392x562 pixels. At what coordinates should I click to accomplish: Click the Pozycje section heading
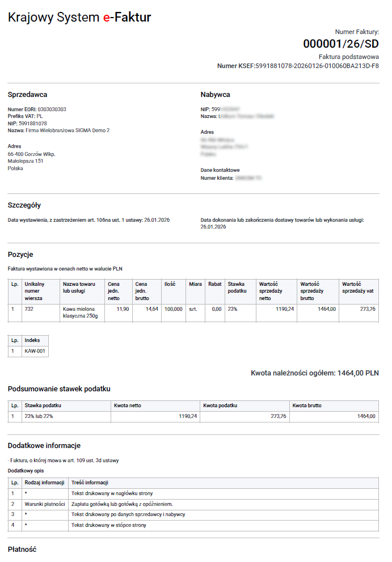(x=22, y=255)
